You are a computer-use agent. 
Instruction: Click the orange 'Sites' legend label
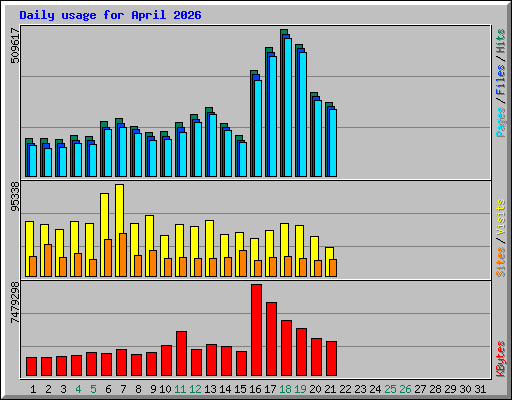pos(501,262)
